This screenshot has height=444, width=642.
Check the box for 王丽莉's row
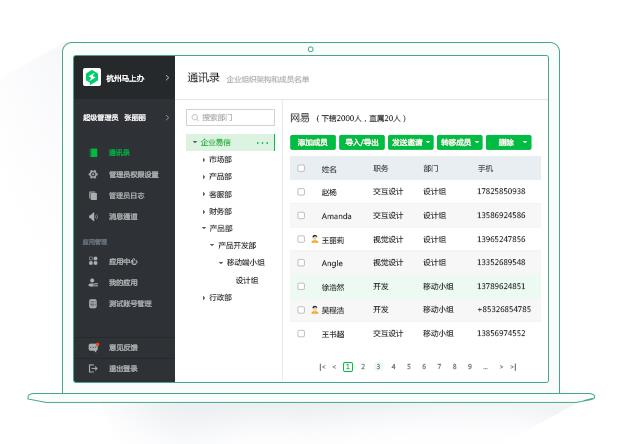pyautogui.click(x=301, y=239)
